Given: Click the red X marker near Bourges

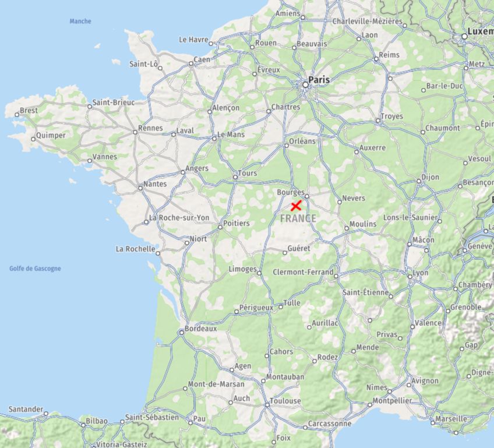Looking at the screenshot, I should tap(296, 206).
